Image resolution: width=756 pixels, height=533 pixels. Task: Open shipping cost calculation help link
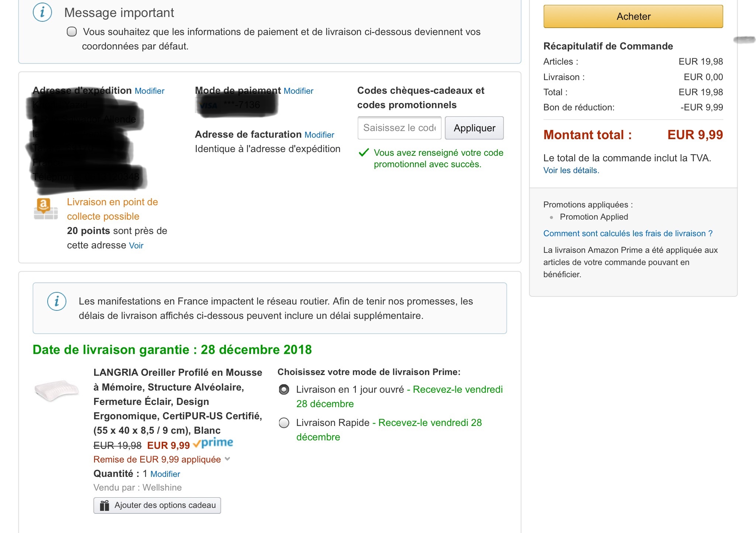click(628, 234)
